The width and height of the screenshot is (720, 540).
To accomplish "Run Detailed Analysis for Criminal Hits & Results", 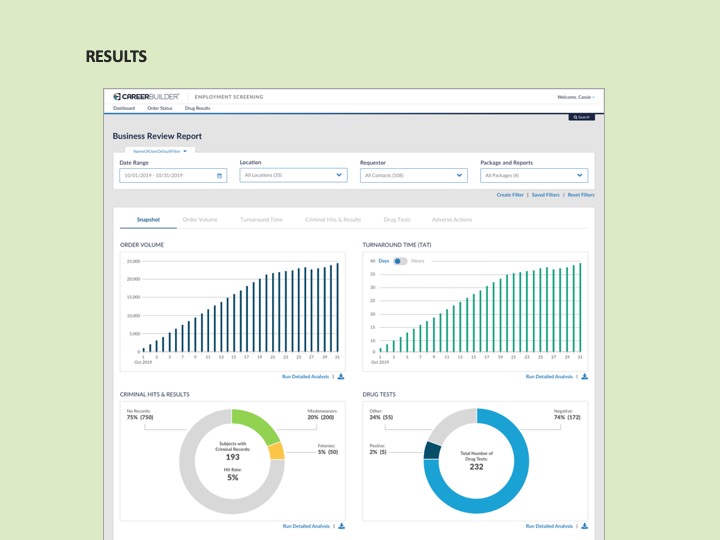I will 306,526.
